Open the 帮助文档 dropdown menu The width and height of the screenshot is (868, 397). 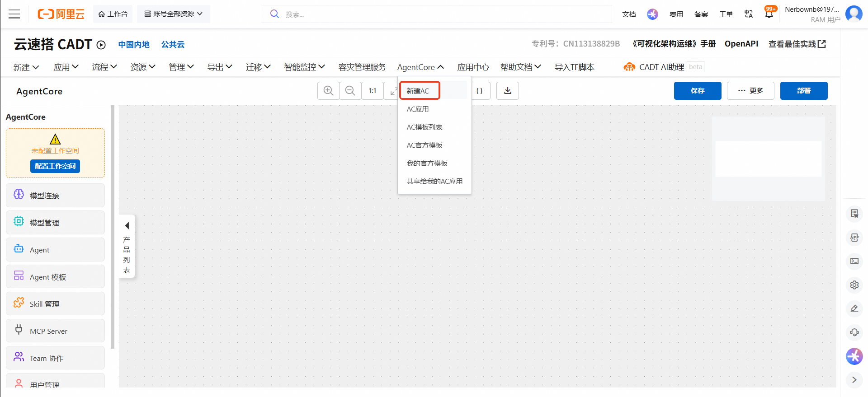(521, 67)
